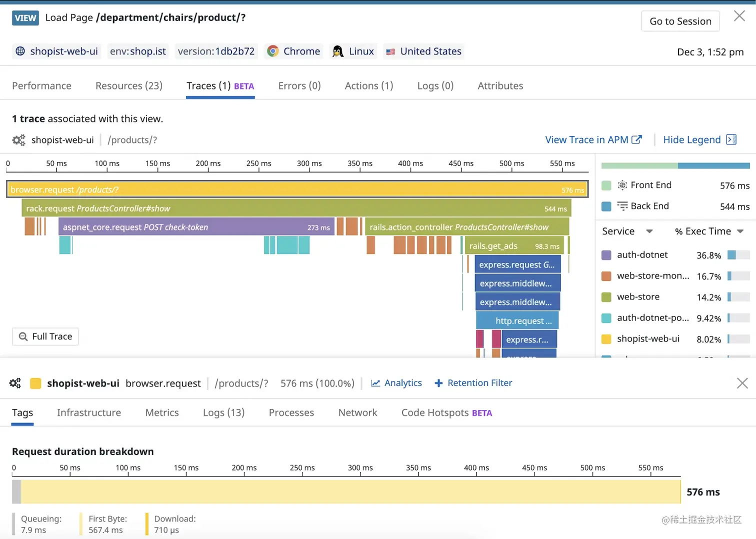Click the yellow request duration breakdown bar
The image size is (756, 539).
tap(350, 491)
